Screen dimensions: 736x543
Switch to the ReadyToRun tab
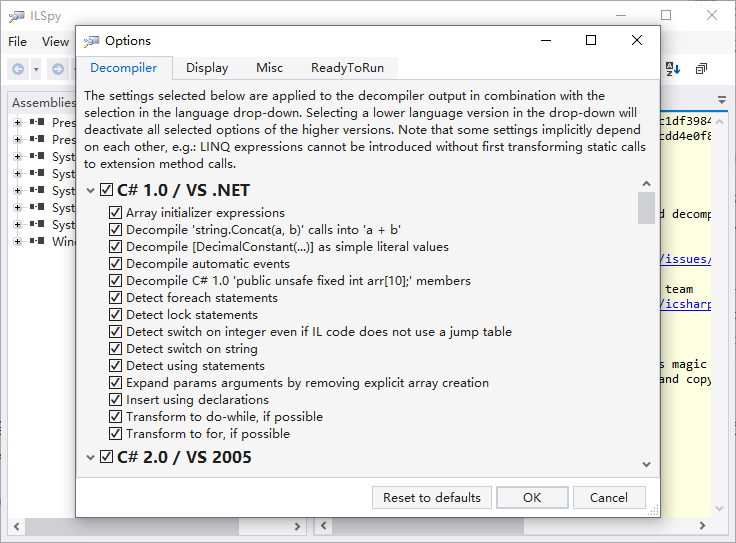[347, 68]
